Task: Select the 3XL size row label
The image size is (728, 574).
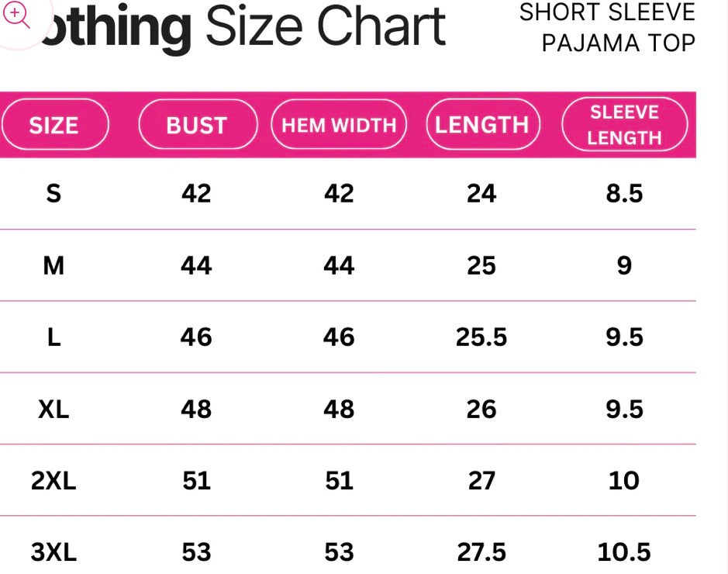Action: (x=53, y=552)
